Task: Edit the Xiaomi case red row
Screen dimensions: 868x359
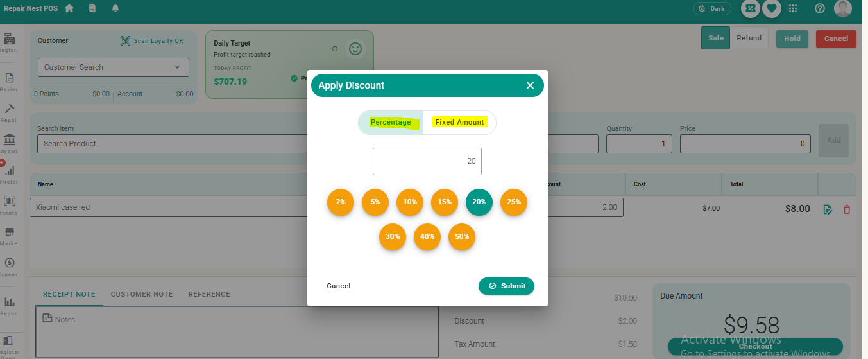Action: 828,209
